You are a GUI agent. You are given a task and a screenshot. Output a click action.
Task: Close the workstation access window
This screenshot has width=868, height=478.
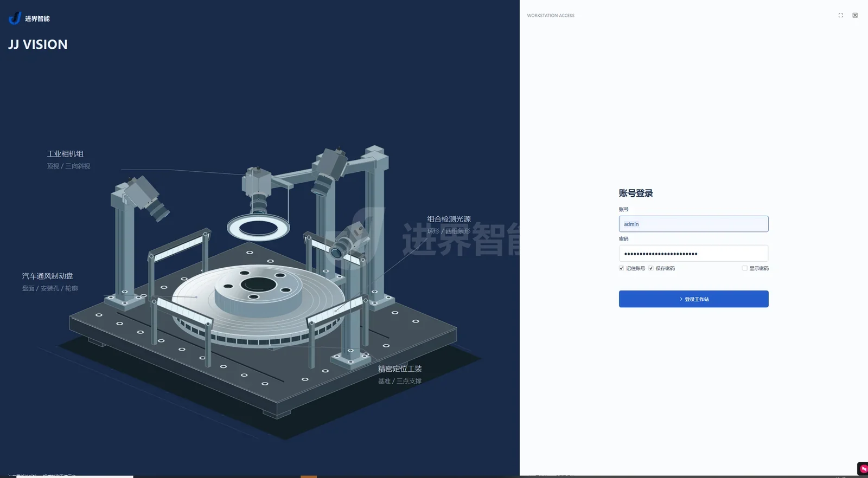pos(855,15)
